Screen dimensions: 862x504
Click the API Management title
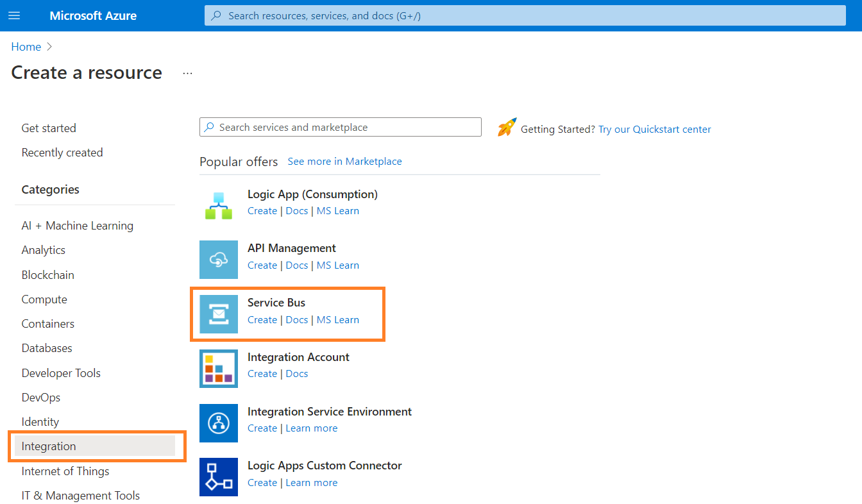[292, 248]
